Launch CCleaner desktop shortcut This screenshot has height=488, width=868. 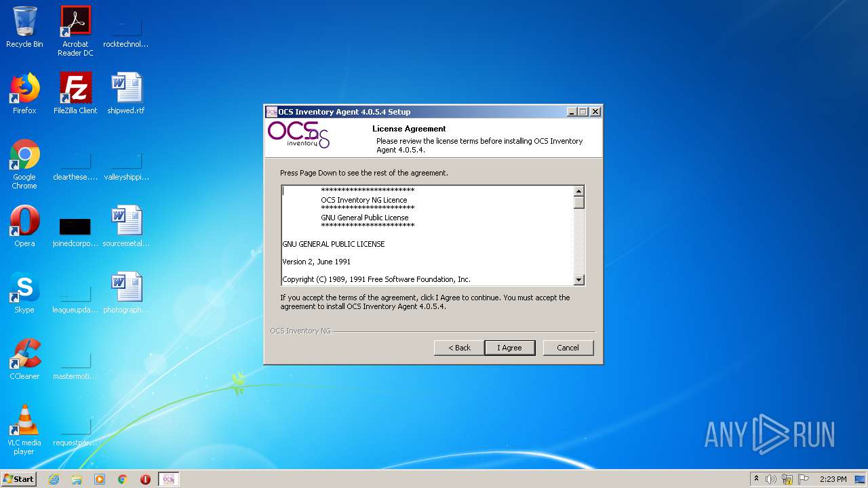pos(24,359)
